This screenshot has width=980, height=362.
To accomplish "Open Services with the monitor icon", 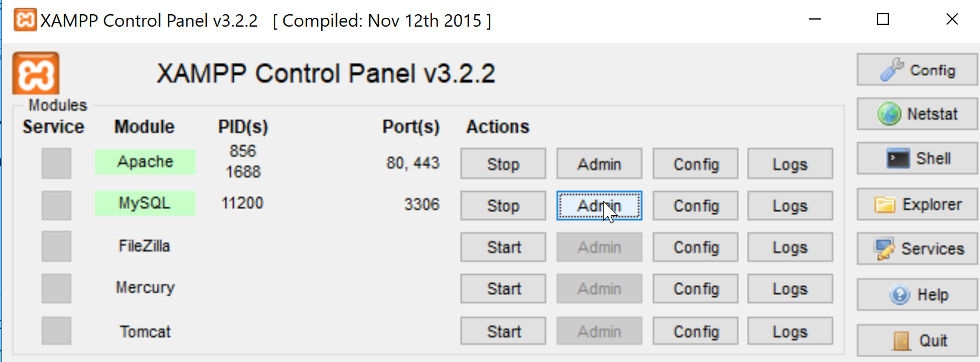I will (x=917, y=249).
